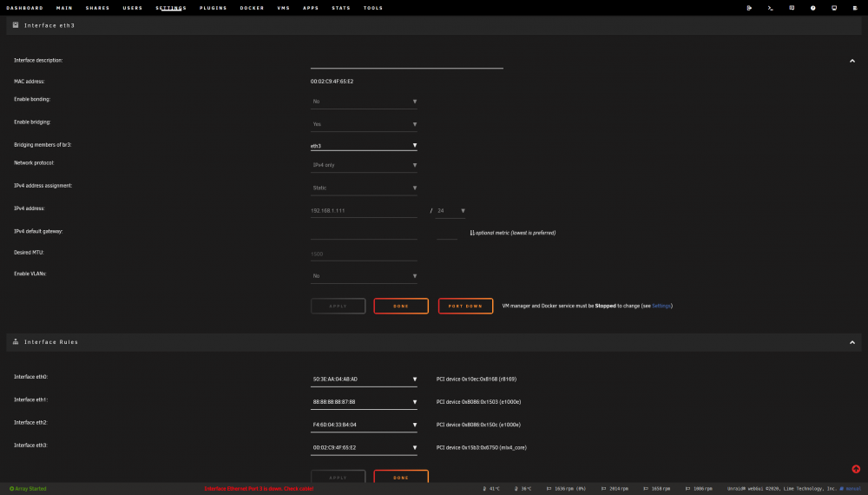Open the Enable bonding dropdown
The height and width of the screenshot is (495, 868).
[x=364, y=102]
